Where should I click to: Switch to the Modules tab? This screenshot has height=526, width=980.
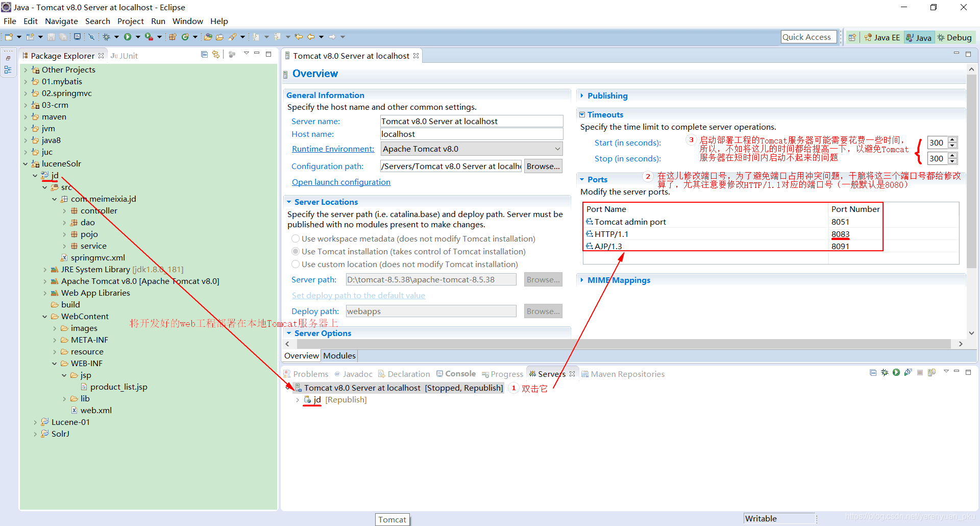pyautogui.click(x=339, y=355)
